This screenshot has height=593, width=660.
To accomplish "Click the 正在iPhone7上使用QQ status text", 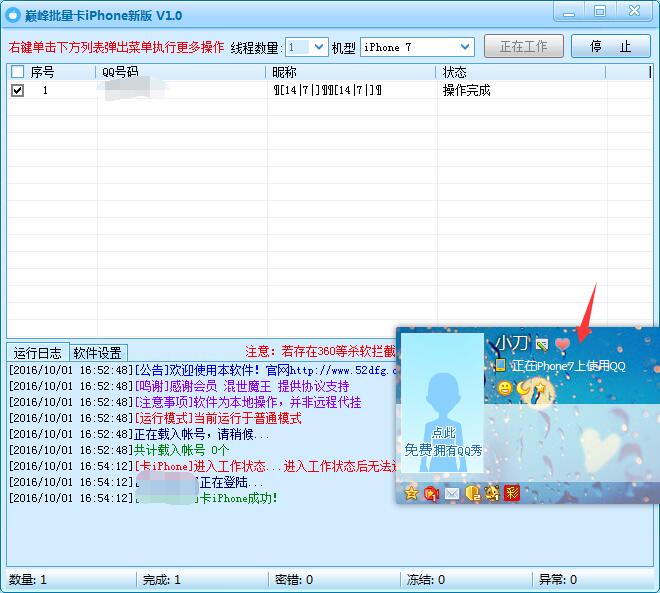I will tap(568, 366).
